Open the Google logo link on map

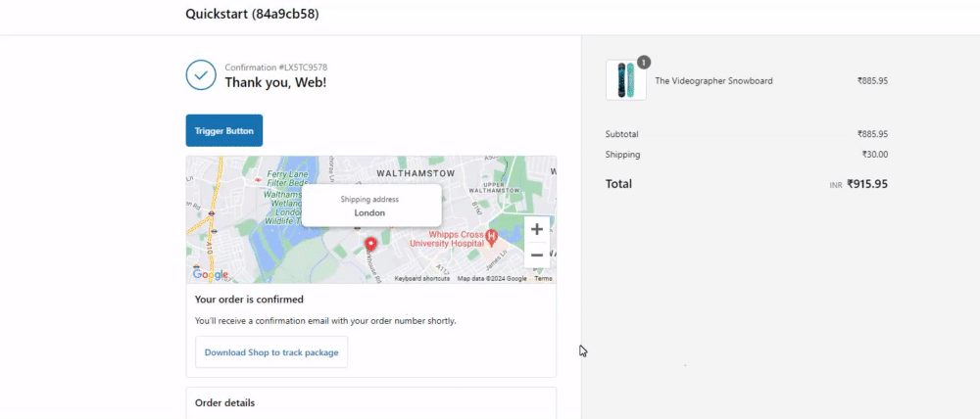tap(211, 274)
